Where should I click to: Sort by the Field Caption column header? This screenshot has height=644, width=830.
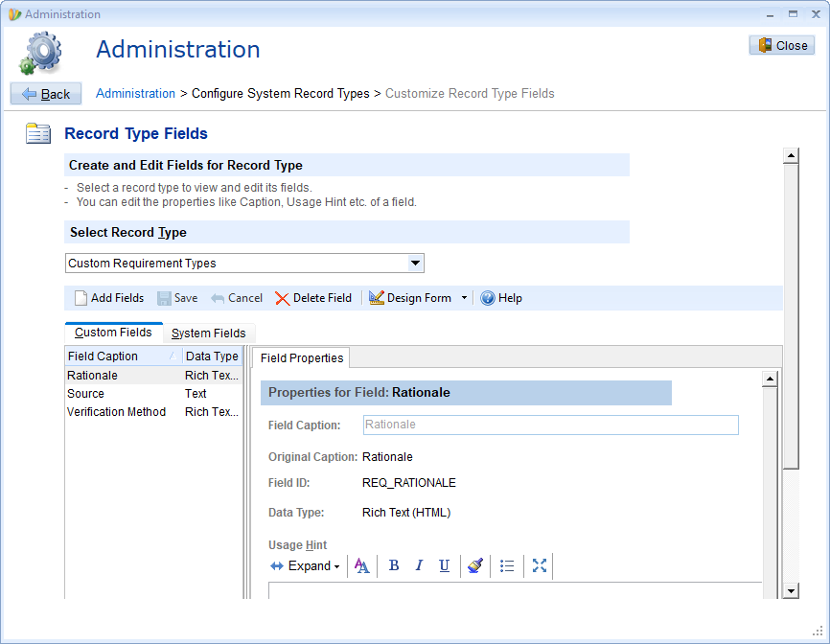click(x=124, y=356)
